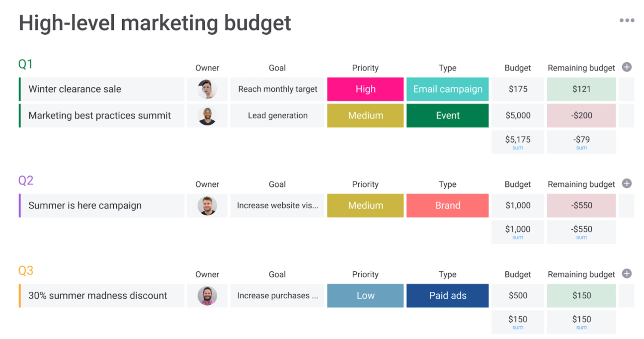Click the add column plus icon in Q1
644x339 pixels.
[627, 67]
